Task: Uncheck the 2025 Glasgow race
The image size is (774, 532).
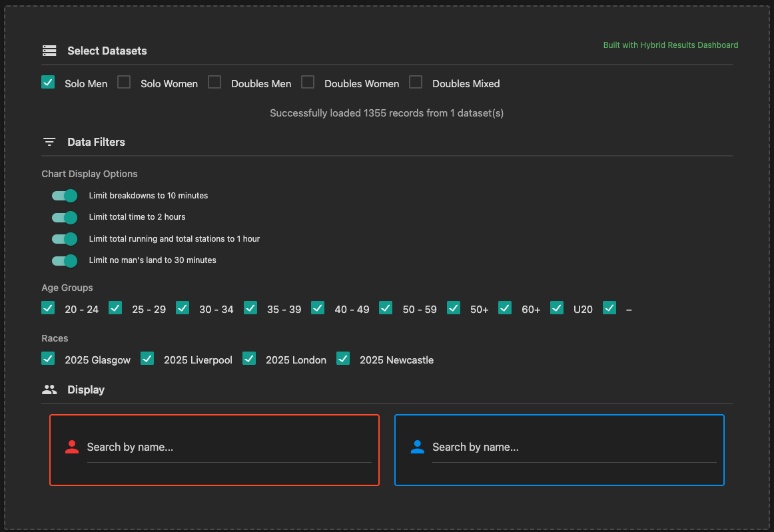Action: (47, 358)
